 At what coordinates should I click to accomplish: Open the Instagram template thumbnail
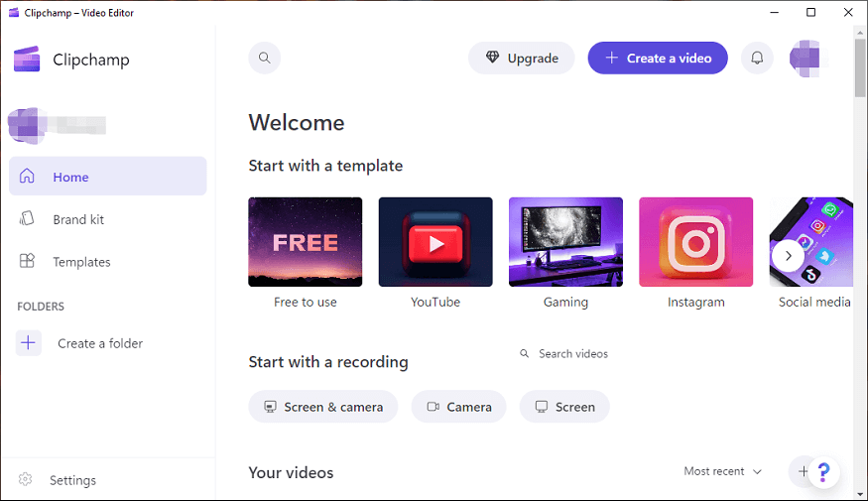[695, 242]
